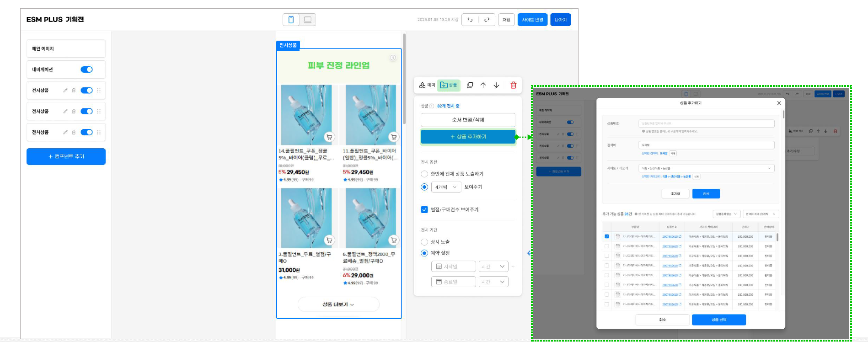Click the cart icon on product 6 image
This screenshot has width=868, height=342.
click(x=393, y=240)
